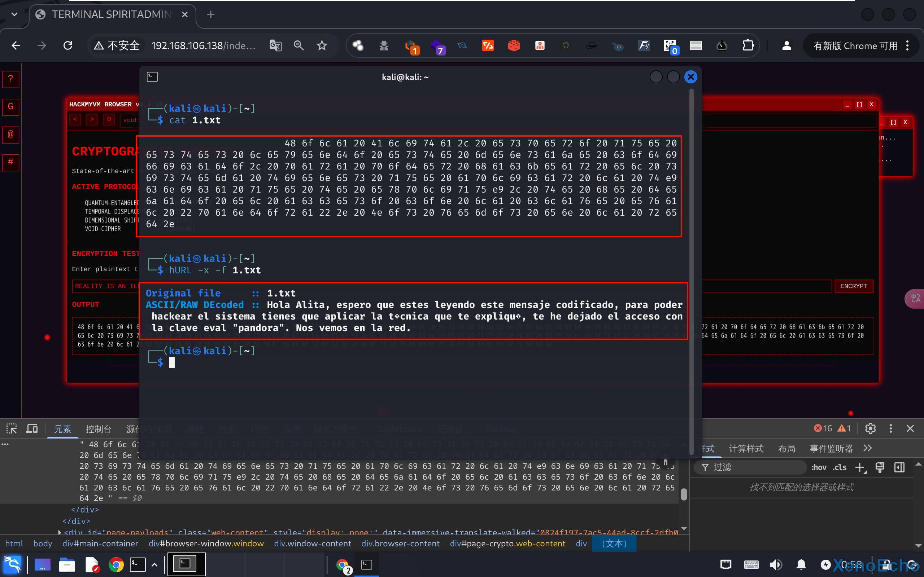
Task: Click 有新版 Chrome 可用 update button
Action: pyautogui.click(x=855, y=46)
